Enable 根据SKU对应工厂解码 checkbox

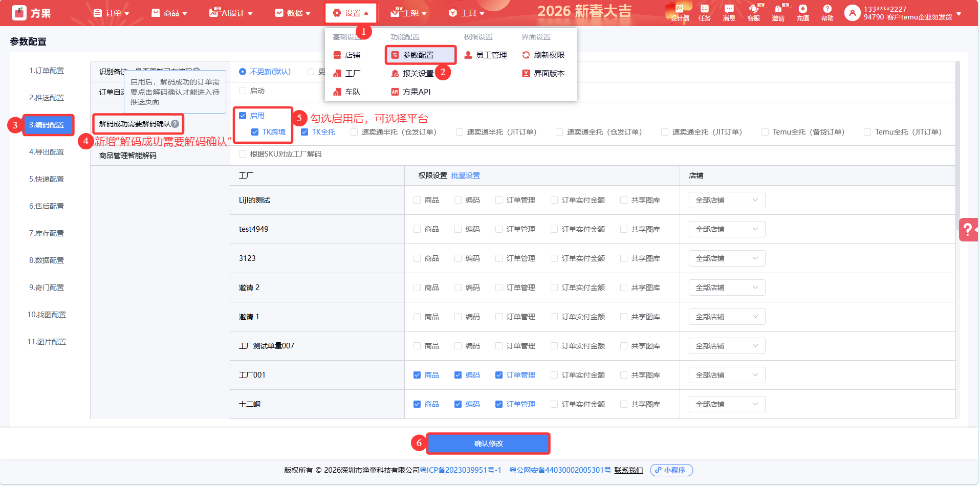pyautogui.click(x=243, y=154)
